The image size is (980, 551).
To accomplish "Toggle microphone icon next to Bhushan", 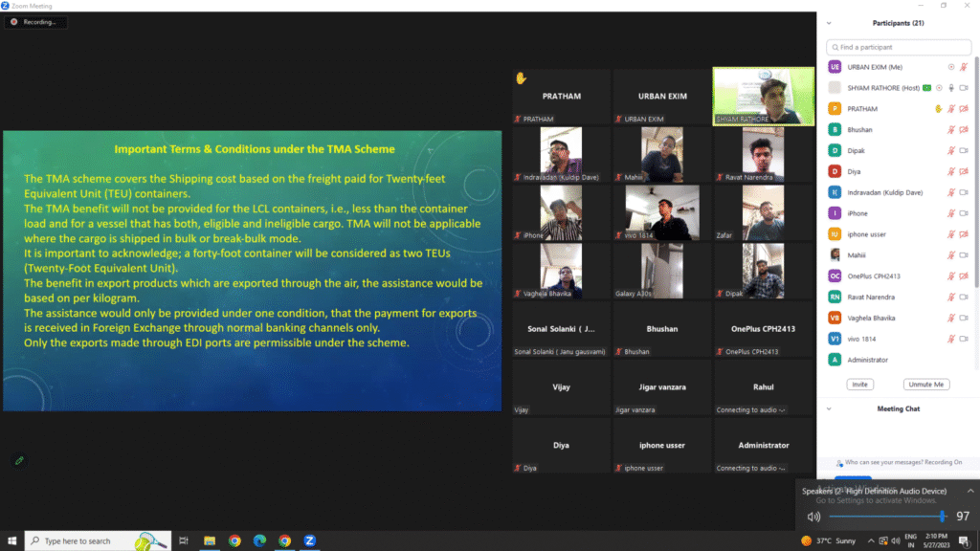I will [951, 129].
